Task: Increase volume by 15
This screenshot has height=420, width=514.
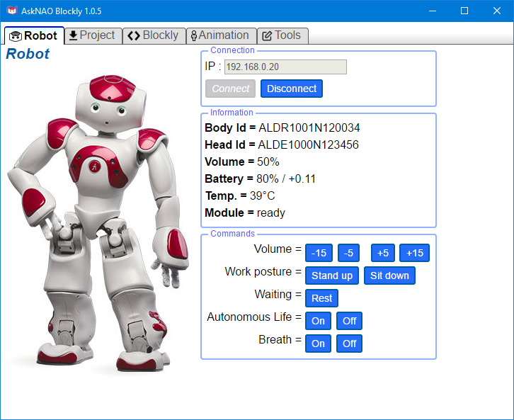Action: (x=414, y=253)
